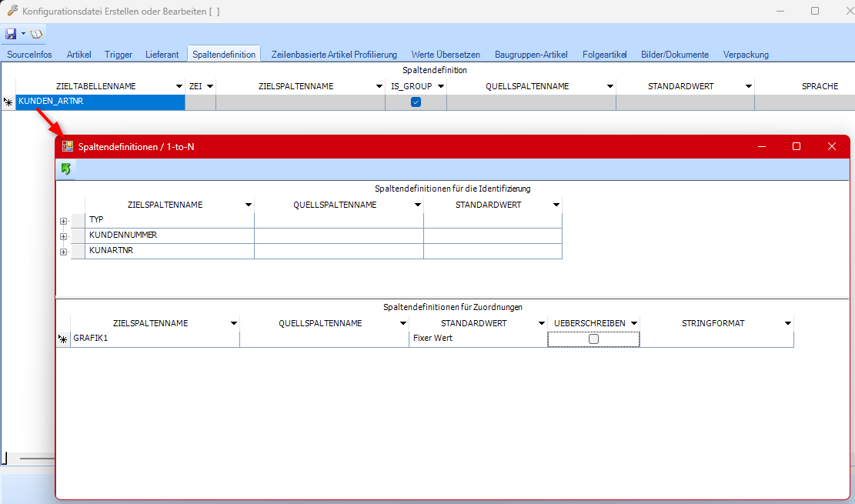Screen dimensions: 855x504
Task: Select the asterisk row marker beside KUNDEN_ARTNR
Action: pos(8,102)
